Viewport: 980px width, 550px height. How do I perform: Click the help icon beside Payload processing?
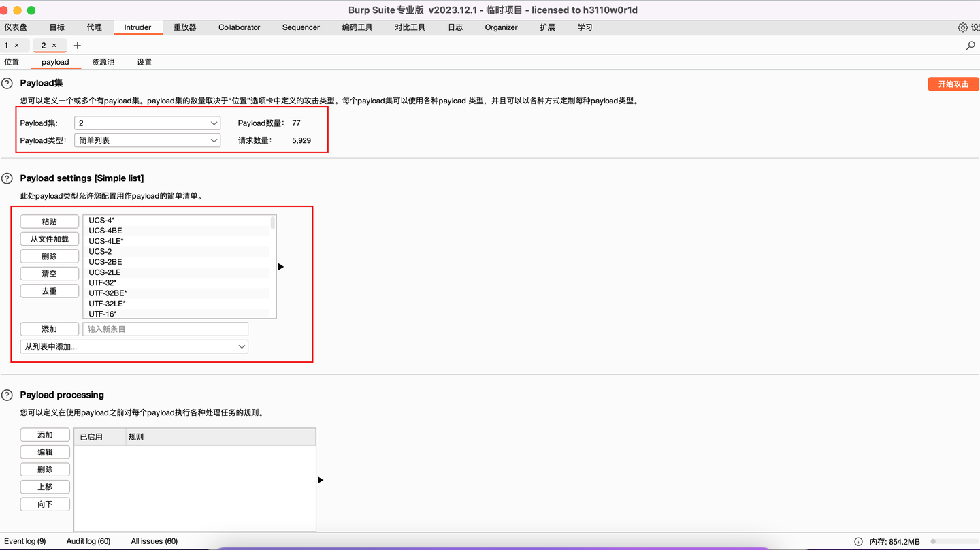click(7, 395)
